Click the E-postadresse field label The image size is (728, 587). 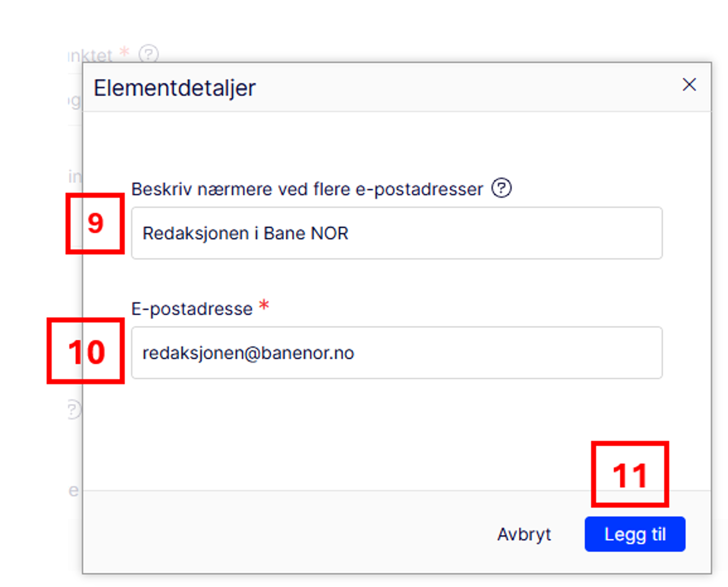coord(192,309)
